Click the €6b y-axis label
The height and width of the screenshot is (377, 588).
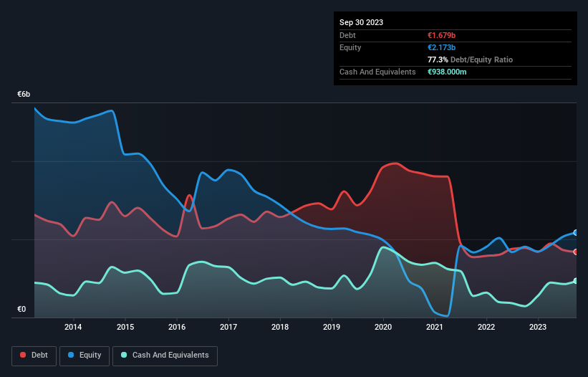click(24, 94)
